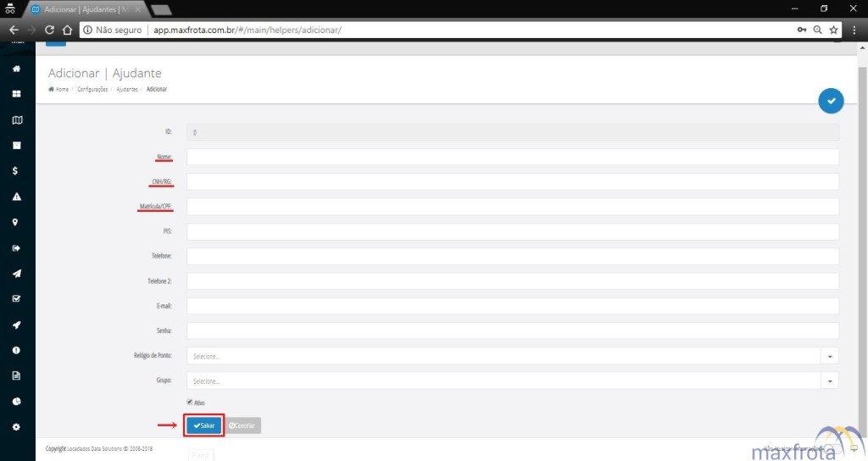The width and height of the screenshot is (868, 461).
Task: Click into the Nome text field
Action: click(x=512, y=158)
